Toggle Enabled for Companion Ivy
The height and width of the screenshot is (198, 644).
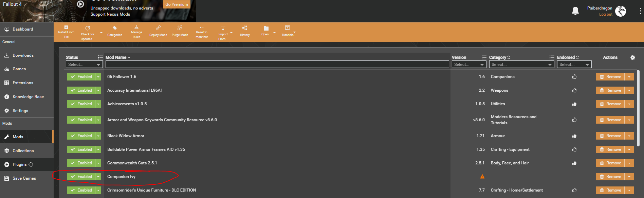(81, 177)
